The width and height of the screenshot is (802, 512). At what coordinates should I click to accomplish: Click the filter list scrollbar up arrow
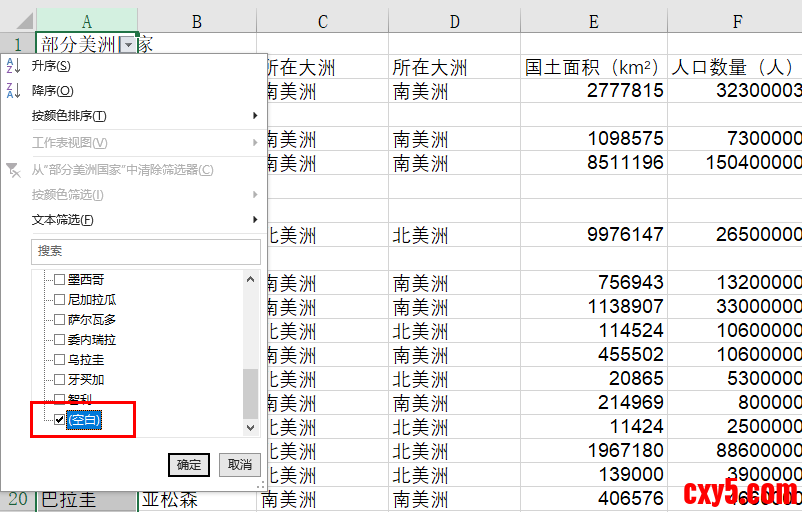coord(250,279)
